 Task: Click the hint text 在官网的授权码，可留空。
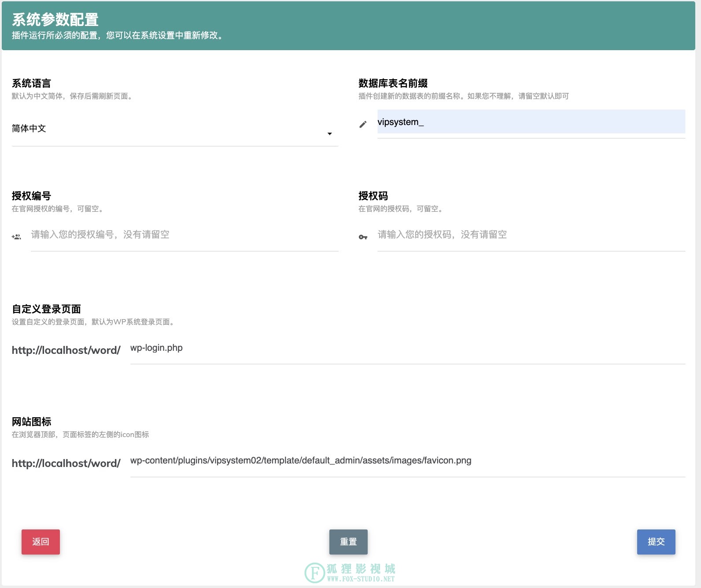coord(402,209)
